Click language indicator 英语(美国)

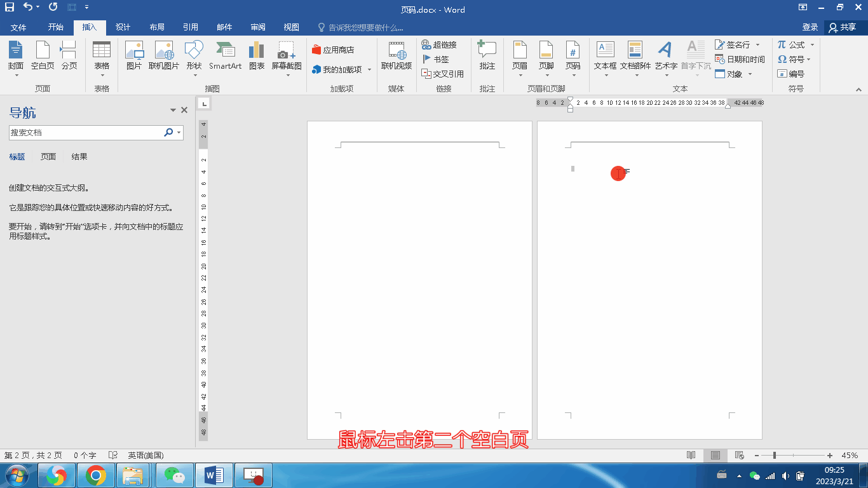click(146, 456)
